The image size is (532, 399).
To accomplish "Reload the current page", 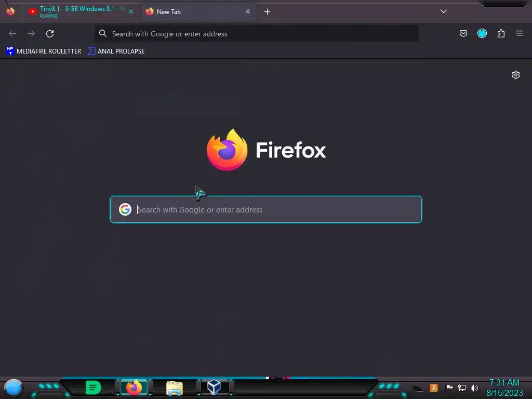I will click(x=50, y=34).
